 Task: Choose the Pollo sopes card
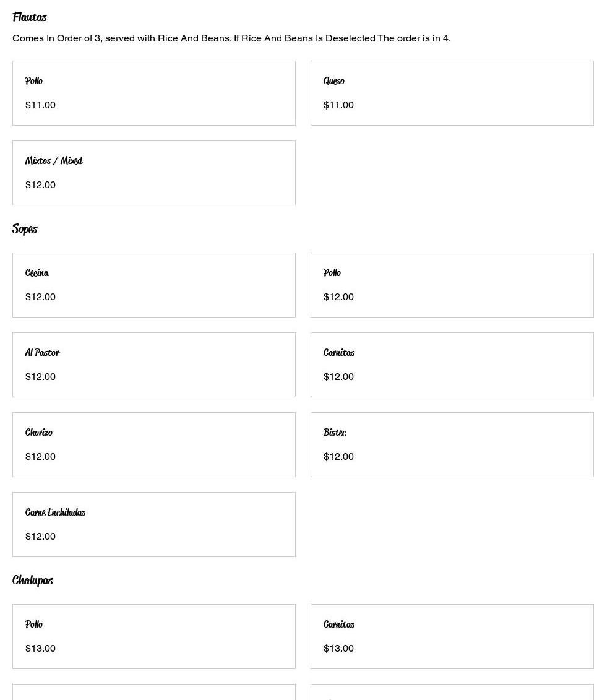tap(452, 285)
